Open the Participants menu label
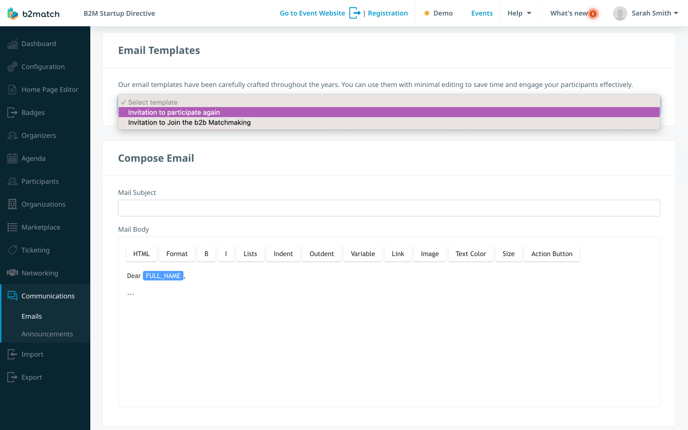Viewport: 688px width, 430px height. (40, 181)
